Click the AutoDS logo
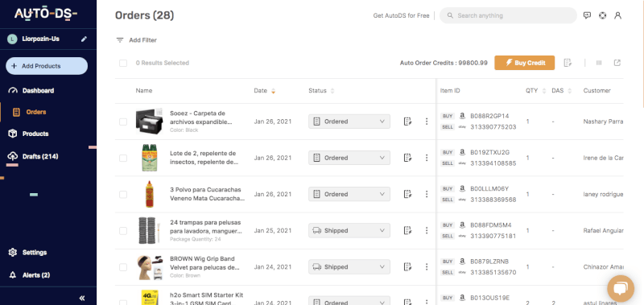The height and width of the screenshot is (305, 644). point(46,13)
